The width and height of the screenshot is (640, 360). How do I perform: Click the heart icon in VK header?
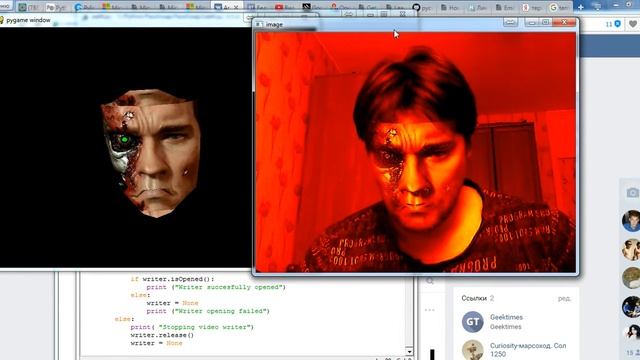tap(633, 24)
